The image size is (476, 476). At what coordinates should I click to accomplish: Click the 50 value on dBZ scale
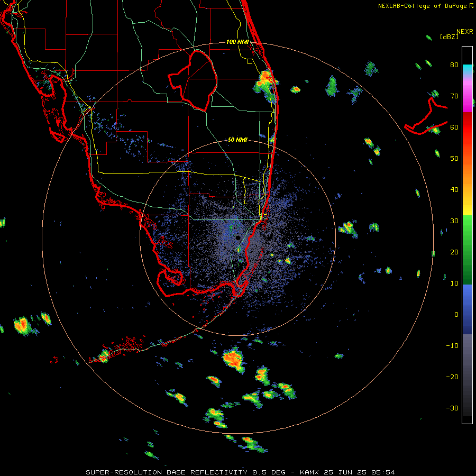pos(454,159)
